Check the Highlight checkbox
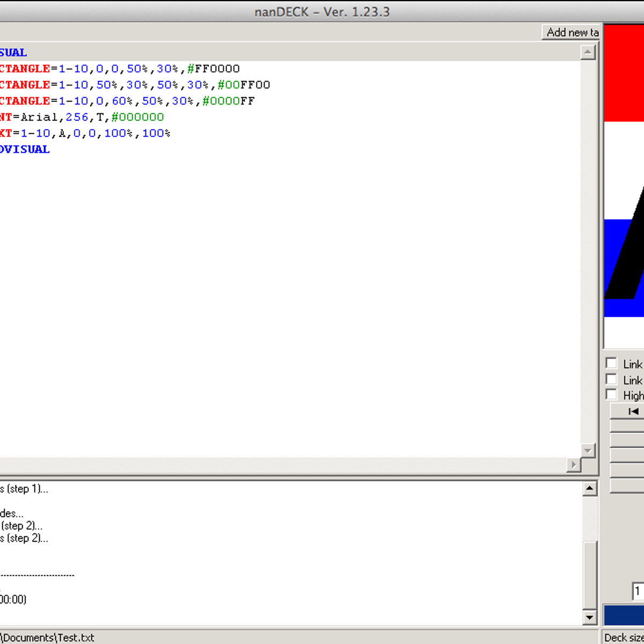Image resolution: width=644 pixels, height=644 pixels. click(611, 394)
